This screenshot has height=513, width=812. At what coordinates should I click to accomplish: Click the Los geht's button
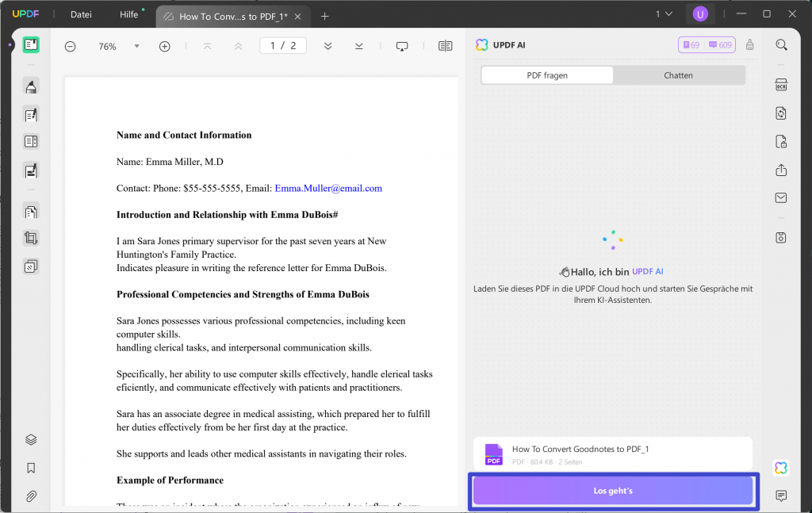[613, 490]
